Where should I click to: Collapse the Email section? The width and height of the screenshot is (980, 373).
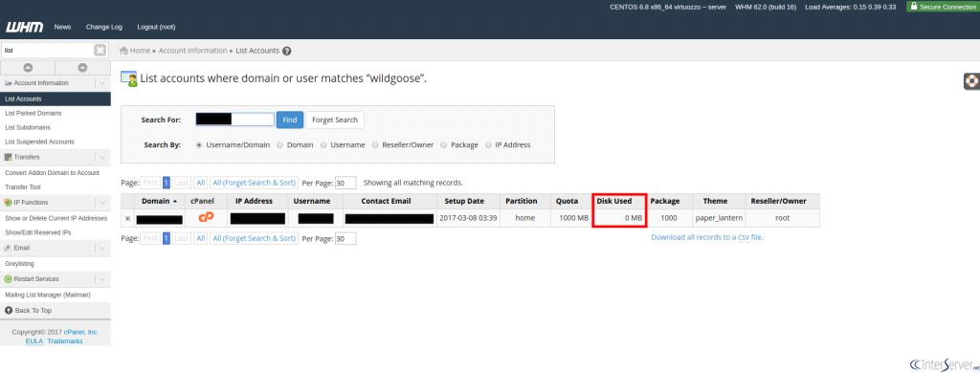(102, 248)
